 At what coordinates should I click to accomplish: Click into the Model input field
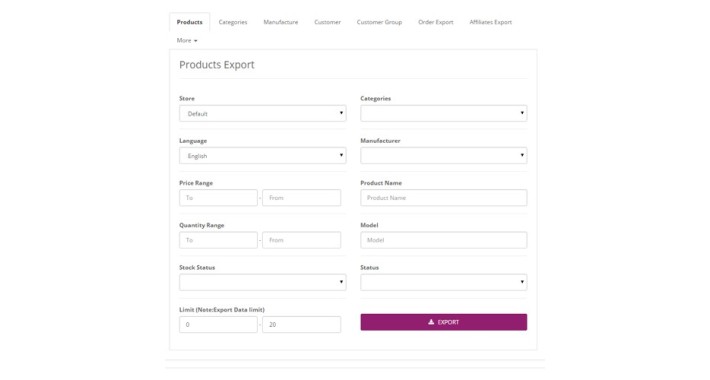click(x=444, y=240)
